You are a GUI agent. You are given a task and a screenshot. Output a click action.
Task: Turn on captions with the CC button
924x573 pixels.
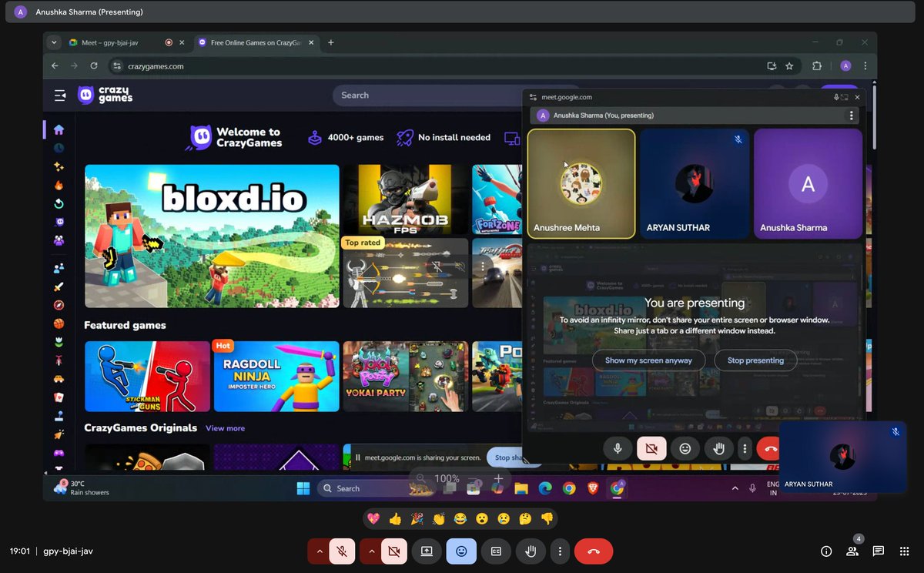[496, 551]
